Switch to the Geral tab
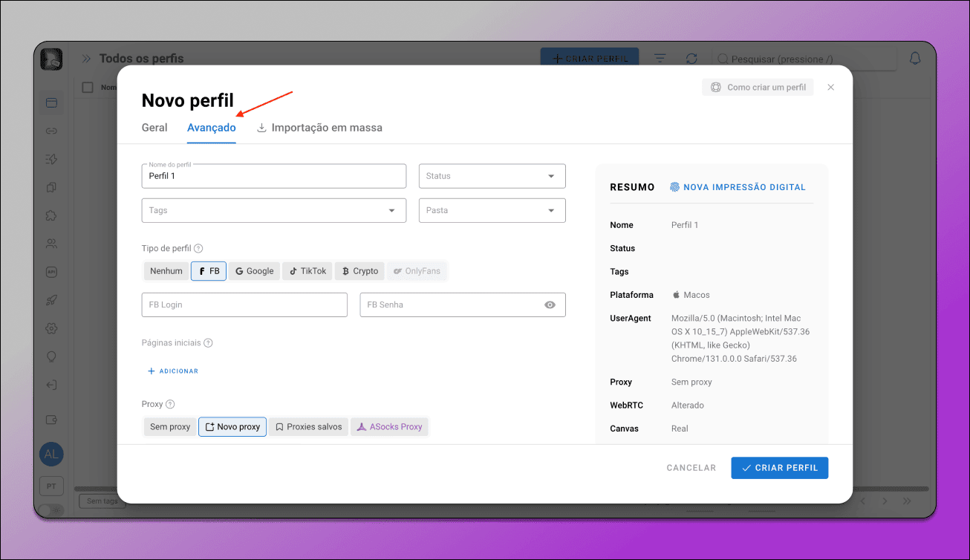This screenshot has height=560, width=970. [154, 128]
